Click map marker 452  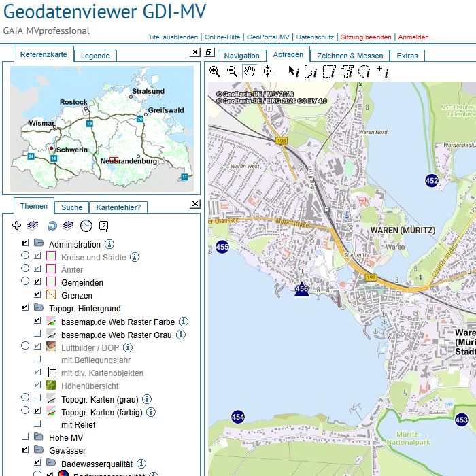point(432,181)
